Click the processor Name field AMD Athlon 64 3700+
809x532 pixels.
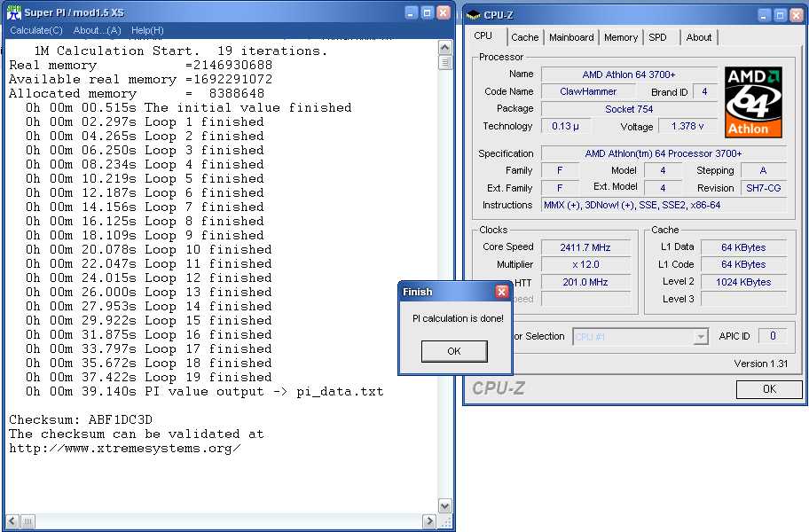[x=629, y=74]
